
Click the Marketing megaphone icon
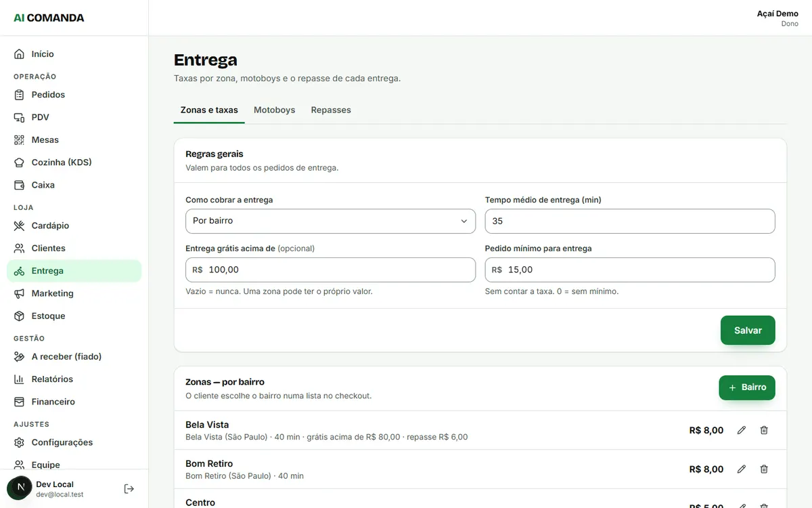point(19,293)
